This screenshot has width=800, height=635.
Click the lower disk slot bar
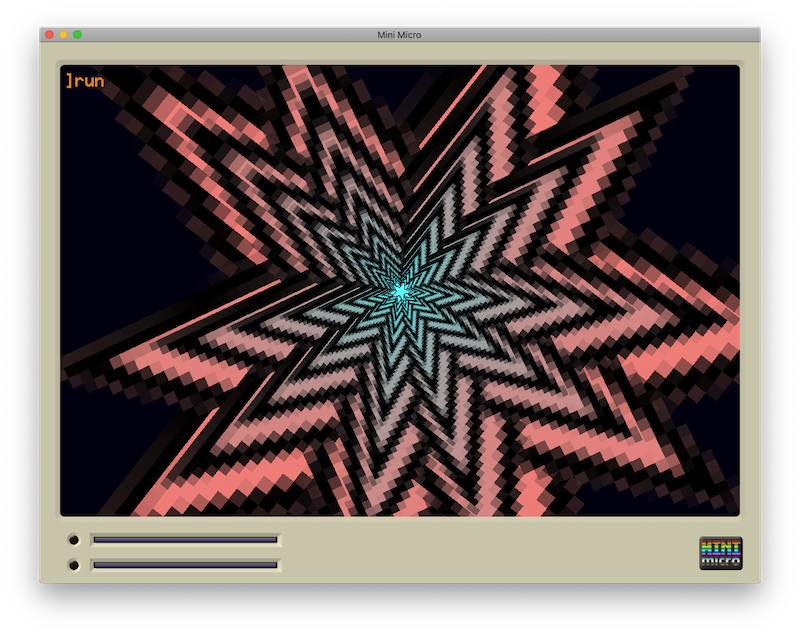click(185, 565)
